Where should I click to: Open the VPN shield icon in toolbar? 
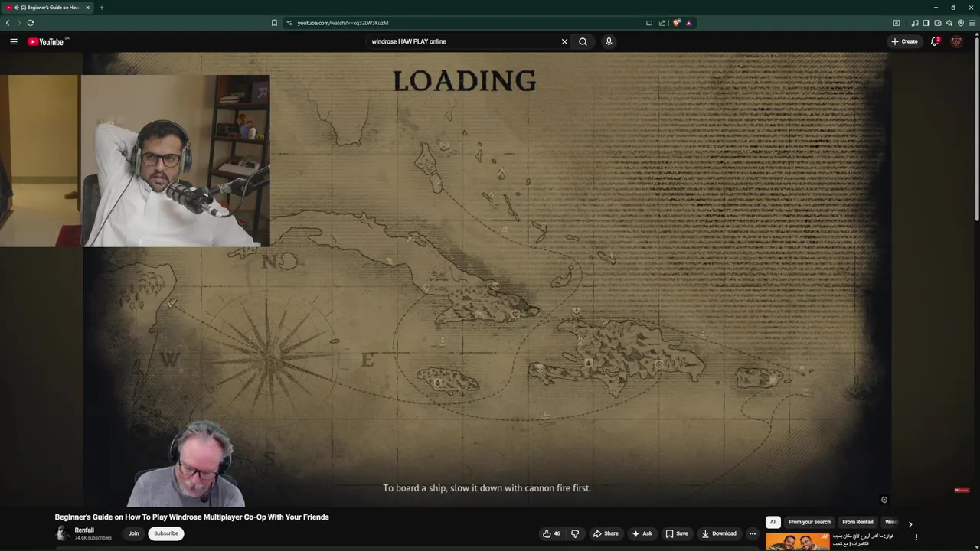pyautogui.click(x=961, y=23)
